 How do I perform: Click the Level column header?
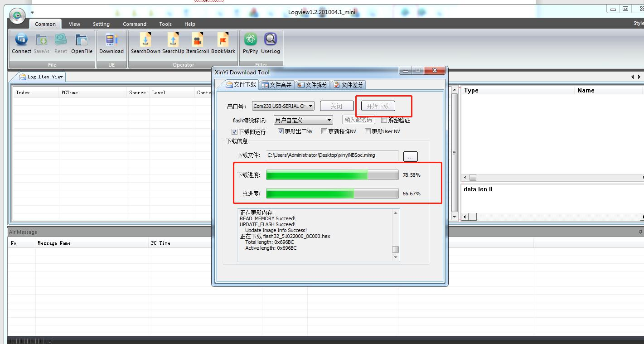(x=172, y=92)
